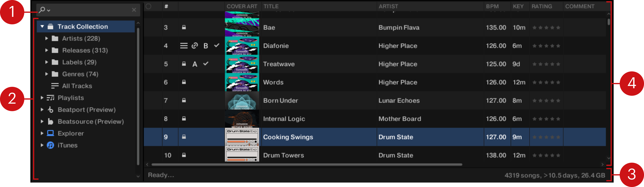The height and width of the screenshot is (187, 644).
Task: Select All Tracks in the collection tree
Action: (x=77, y=86)
